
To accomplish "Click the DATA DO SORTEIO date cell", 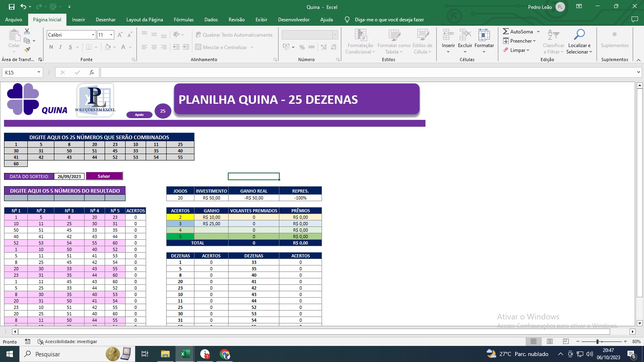I will (x=69, y=177).
